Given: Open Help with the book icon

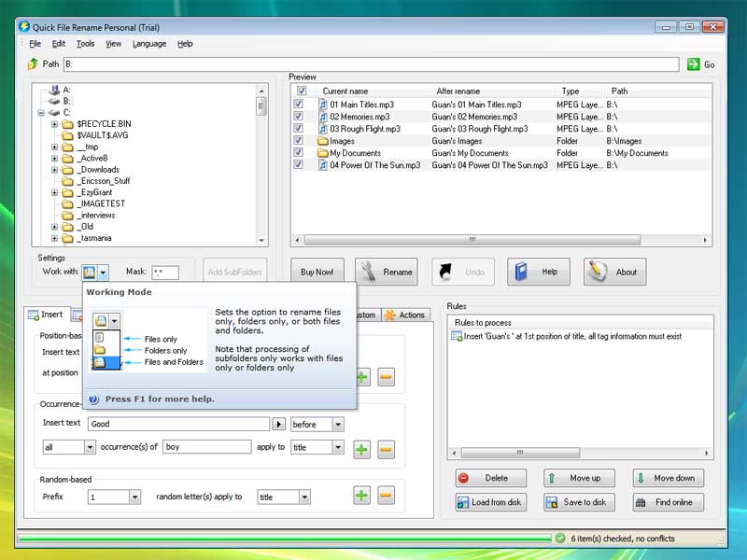Looking at the screenshot, I should click(539, 272).
